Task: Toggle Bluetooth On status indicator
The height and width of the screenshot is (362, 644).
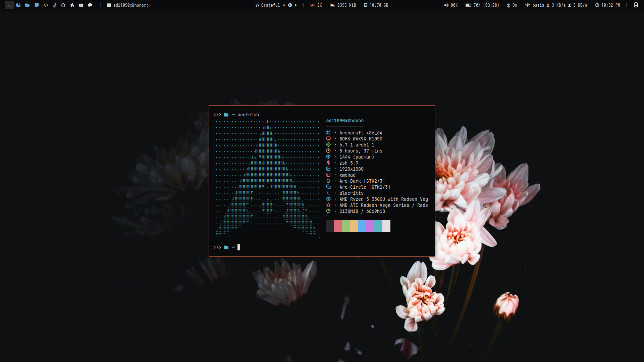Action: 512,5
